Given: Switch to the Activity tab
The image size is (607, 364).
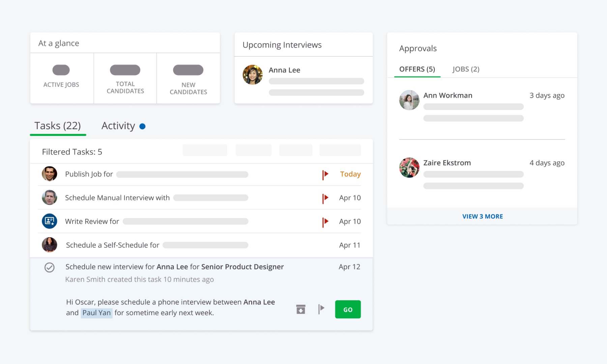Looking at the screenshot, I should [118, 126].
